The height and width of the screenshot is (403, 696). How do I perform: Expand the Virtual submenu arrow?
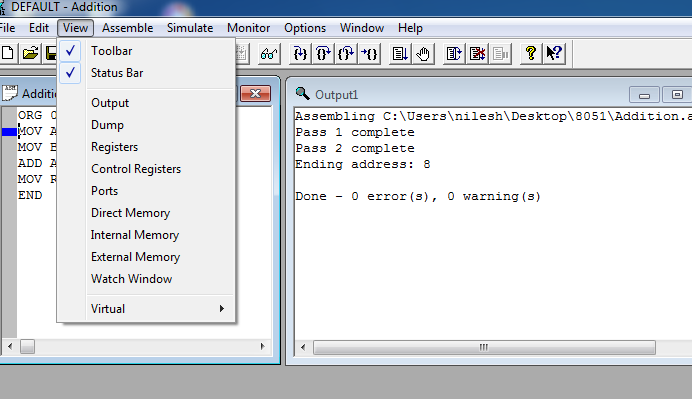[x=221, y=308]
